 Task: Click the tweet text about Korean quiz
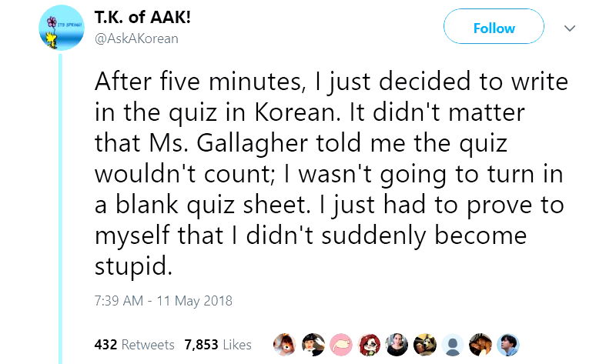pos(323,173)
